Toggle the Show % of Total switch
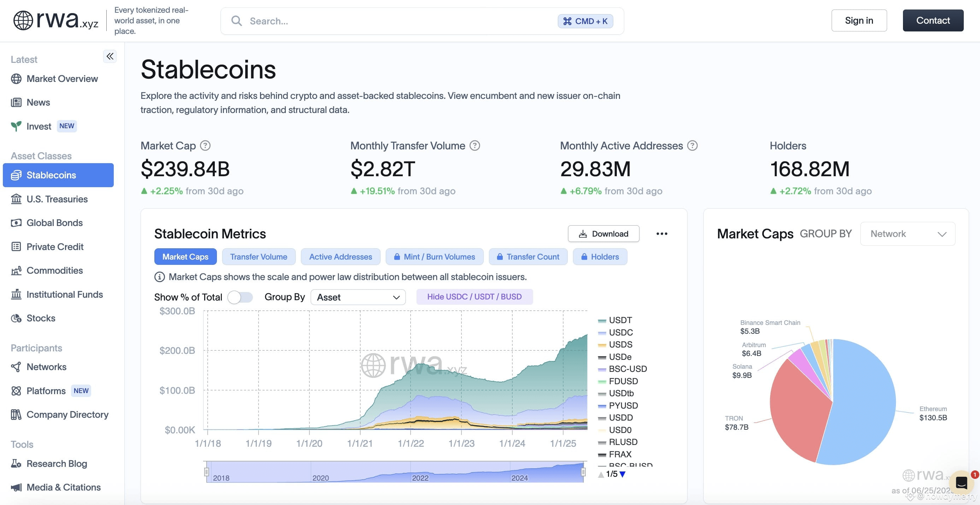Image resolution: width=980 pixels, height=505 pixels. (241, 297)
